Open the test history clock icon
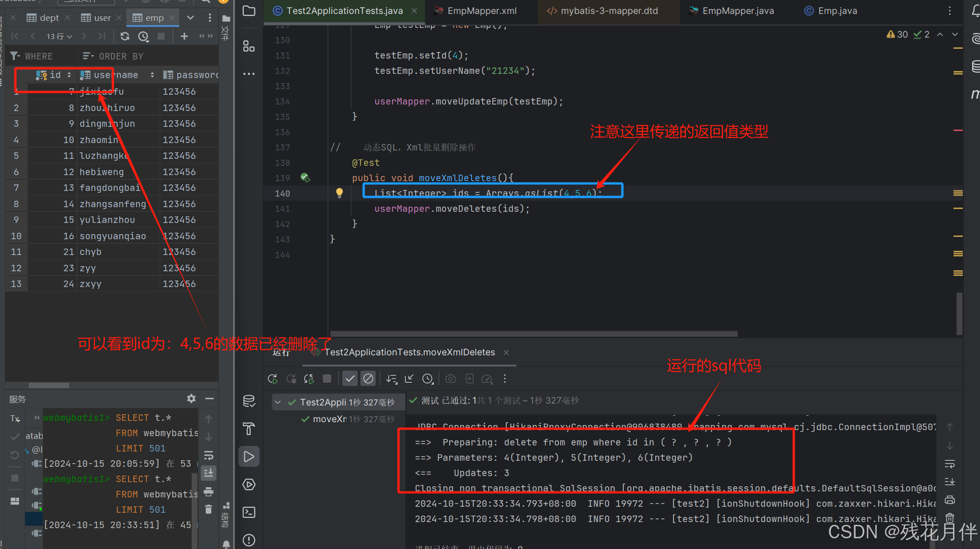Image resolution: width=980 pixels, height=549 pixels. pyautogui.click(x=427, y=379)
